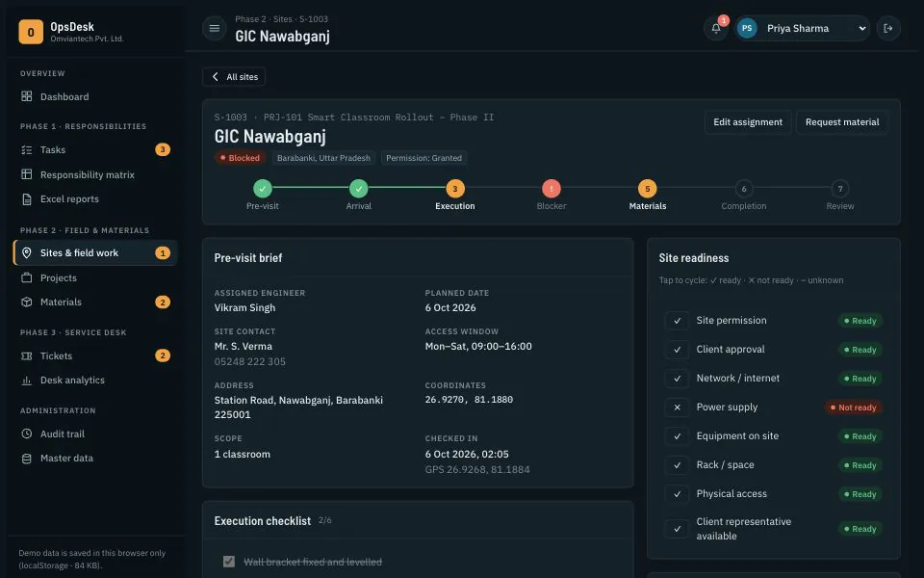Image resolution: width=924 pixels, height=578 pixels.
Task: Click the Edit assignment button
Action: point(748,122)
